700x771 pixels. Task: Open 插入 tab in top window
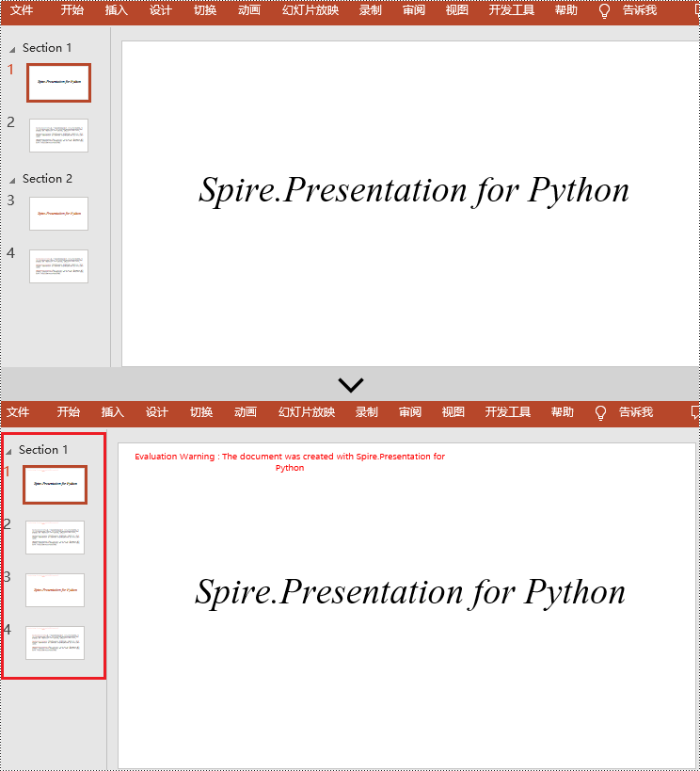point(116,9)
